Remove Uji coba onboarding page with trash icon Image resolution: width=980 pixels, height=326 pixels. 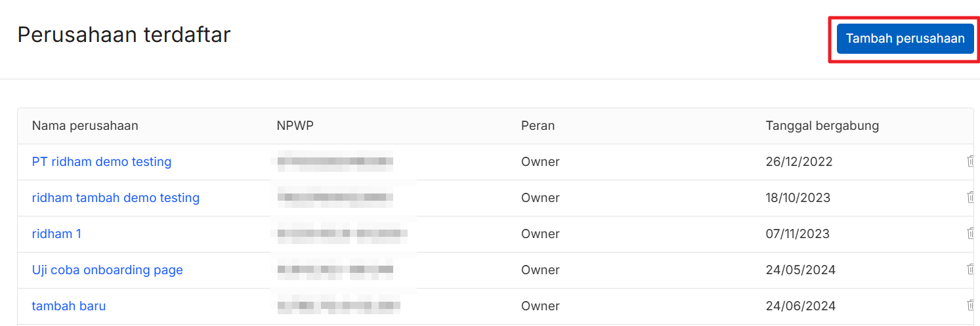click(x=971, y=270)
